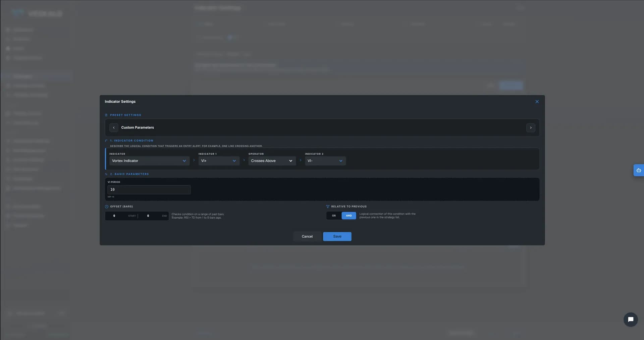Screen dimensions: 644x340
Task: Open the Indicator 2 dropdown showing VI-
Action: [x=325, y=161]
